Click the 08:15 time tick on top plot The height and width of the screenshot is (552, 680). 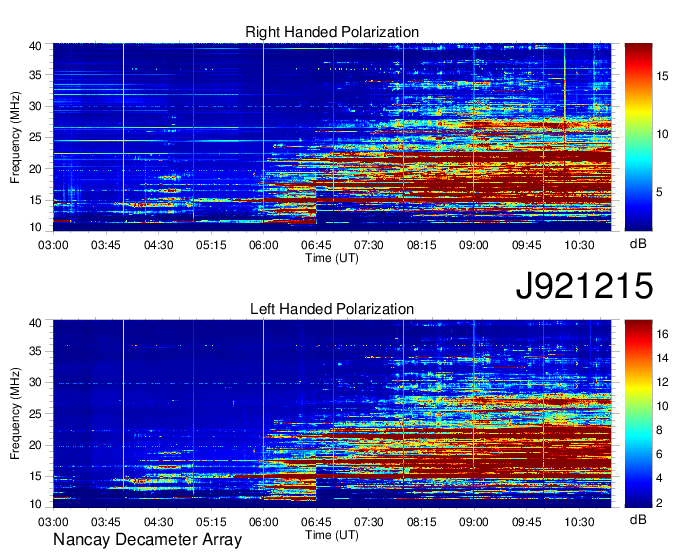[x=421, y=245]
